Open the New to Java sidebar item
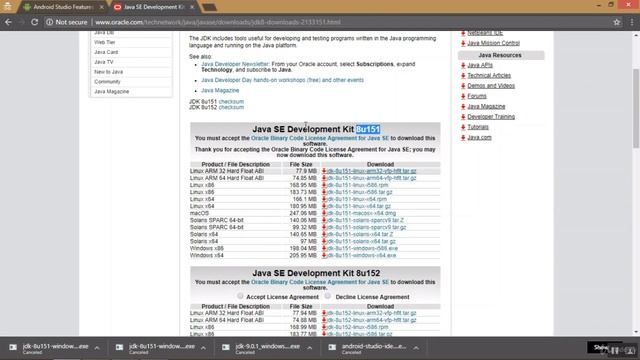Screen dimensions: 640x360 tap(109, 72)
